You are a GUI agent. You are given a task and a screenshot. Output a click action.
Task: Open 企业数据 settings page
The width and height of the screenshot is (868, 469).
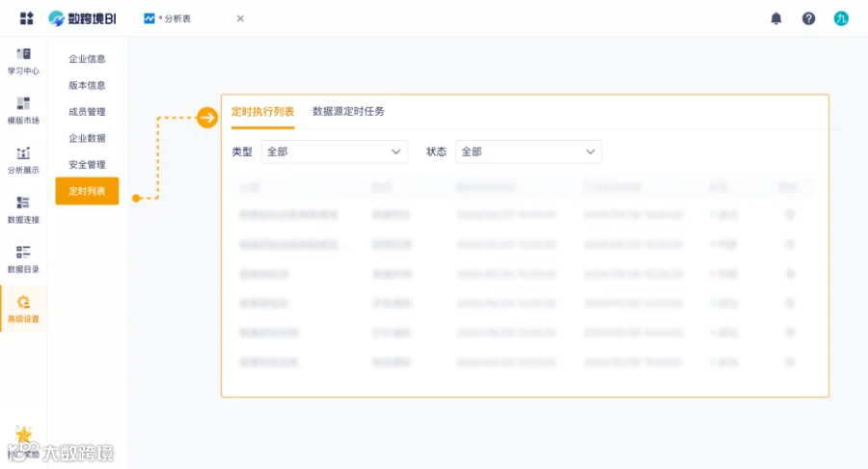pyautogui.click(x=87, y=138)
